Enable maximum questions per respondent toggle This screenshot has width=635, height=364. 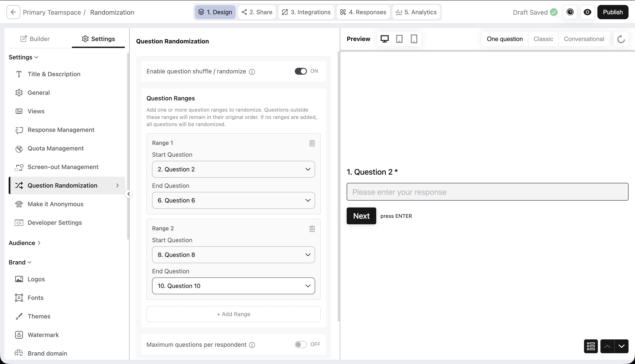[301, 345]
